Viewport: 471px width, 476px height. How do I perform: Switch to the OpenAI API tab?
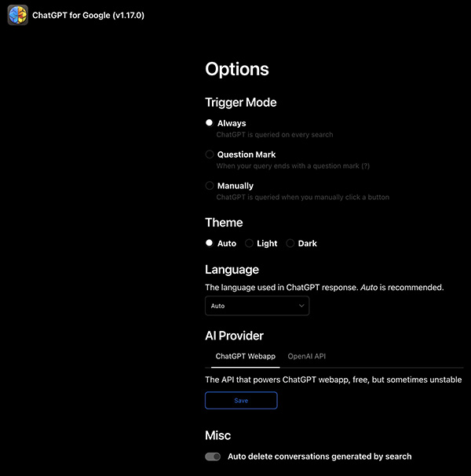[x=306, y=356]
